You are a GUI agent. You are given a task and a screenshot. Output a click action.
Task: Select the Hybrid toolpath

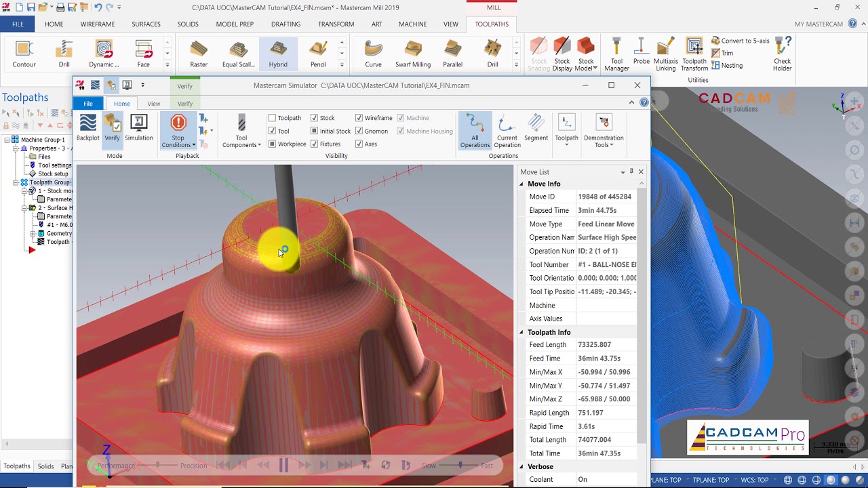[x=278, y=54]
